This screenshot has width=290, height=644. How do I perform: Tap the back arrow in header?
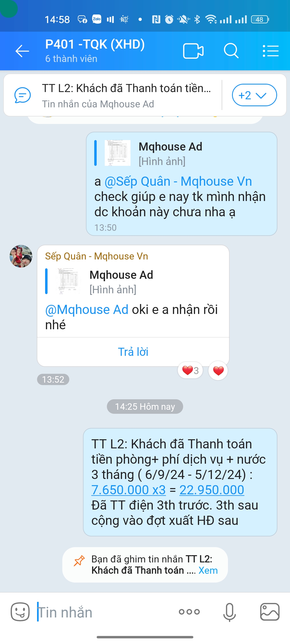pos(22,51)
